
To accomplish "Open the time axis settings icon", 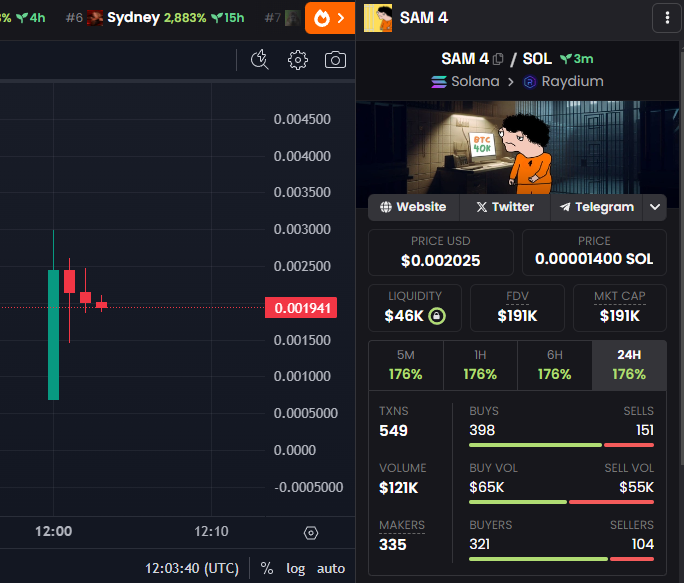I will 311,533.
